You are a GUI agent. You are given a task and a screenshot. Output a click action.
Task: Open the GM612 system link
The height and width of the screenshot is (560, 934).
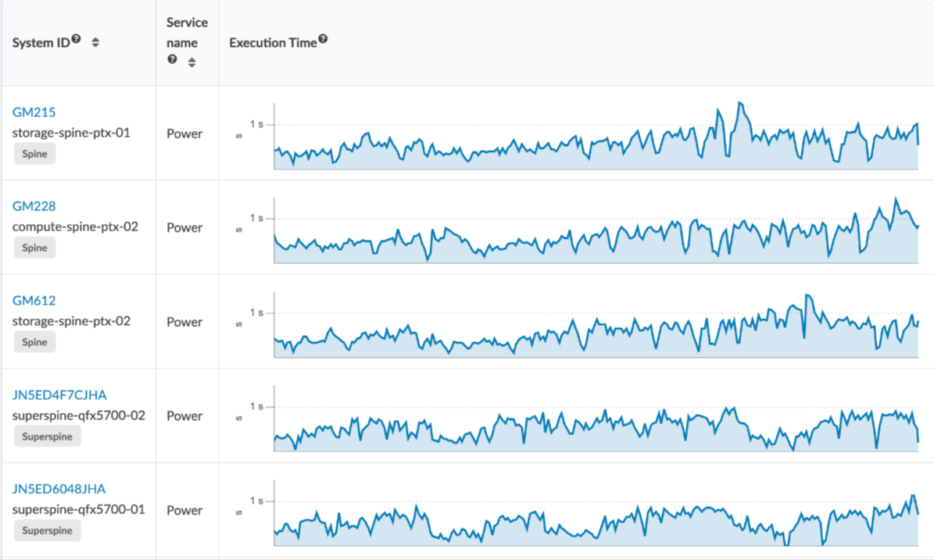tap(34, 301)
